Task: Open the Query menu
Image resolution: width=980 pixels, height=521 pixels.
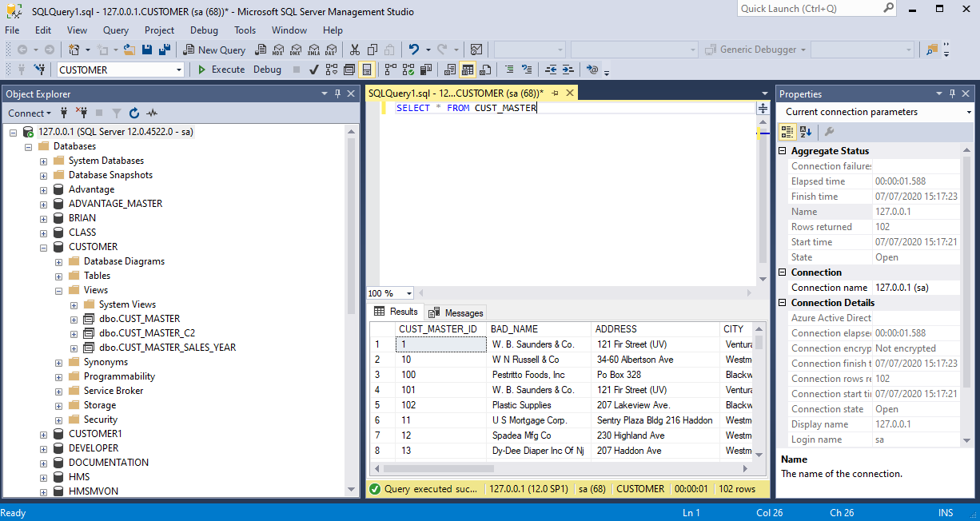Action: [116, 30]
